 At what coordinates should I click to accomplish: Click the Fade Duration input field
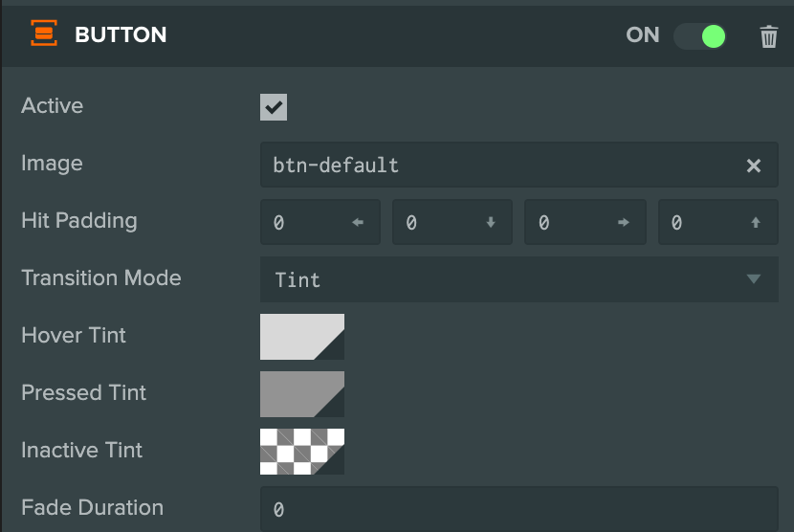(x=519, y=509)
